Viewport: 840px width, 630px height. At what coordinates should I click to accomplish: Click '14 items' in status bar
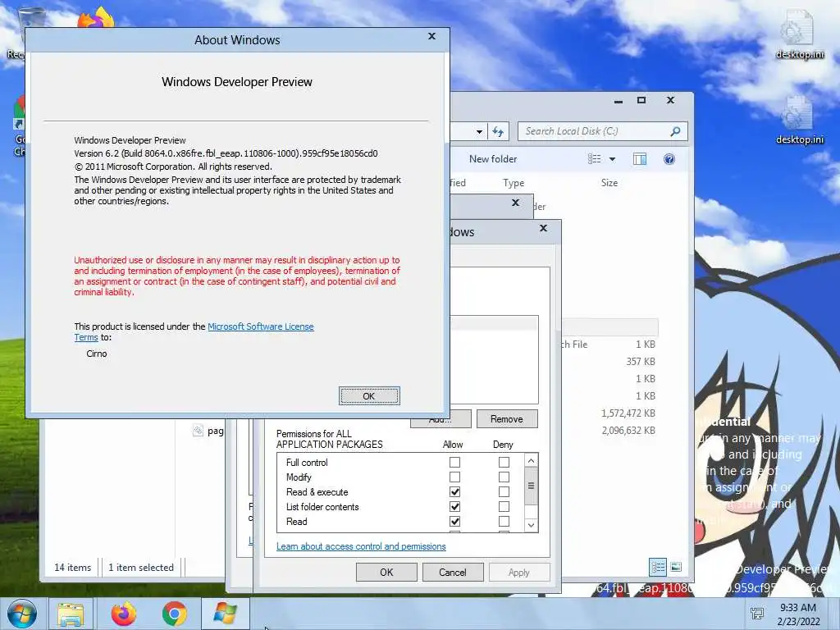click(72, 568)
